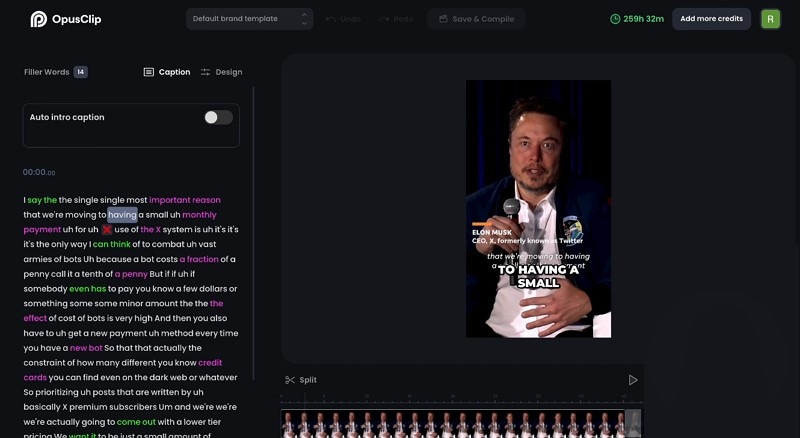Open the Default brand template dropdown

click(x=249, y=19)
